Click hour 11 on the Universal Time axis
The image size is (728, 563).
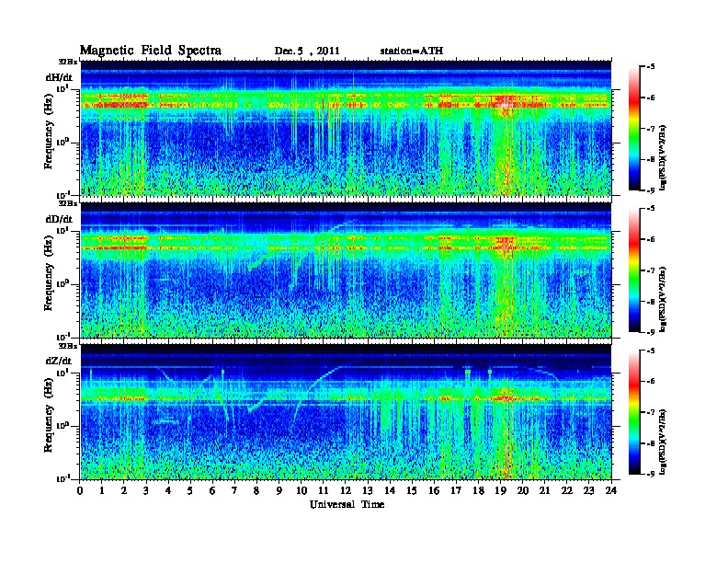click(x=324, y=491)
